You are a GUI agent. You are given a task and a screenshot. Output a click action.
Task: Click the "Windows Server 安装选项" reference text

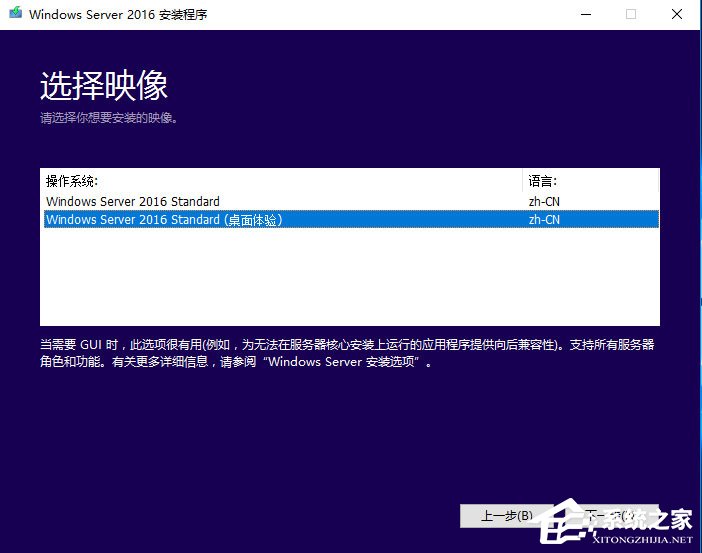coord(346,362)
